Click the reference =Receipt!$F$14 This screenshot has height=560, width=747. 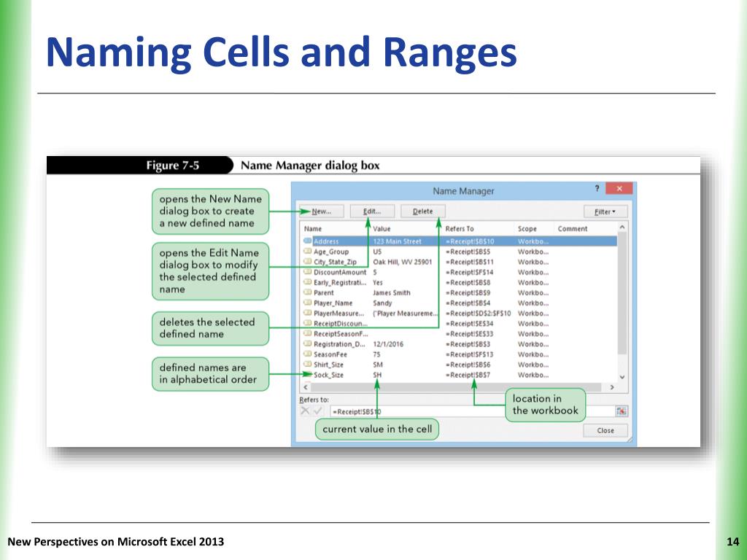(469, 273)
